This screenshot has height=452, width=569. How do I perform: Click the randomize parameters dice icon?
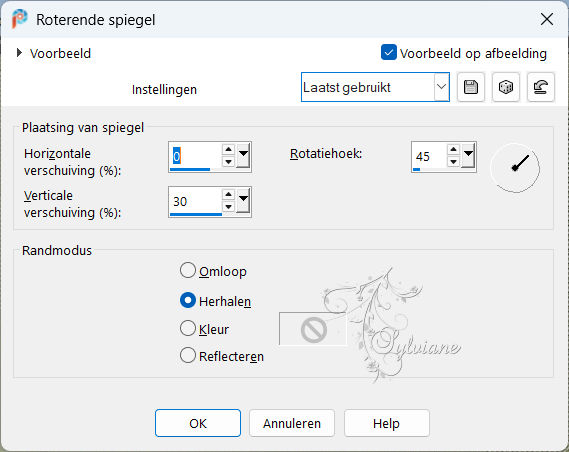point(505,87)
